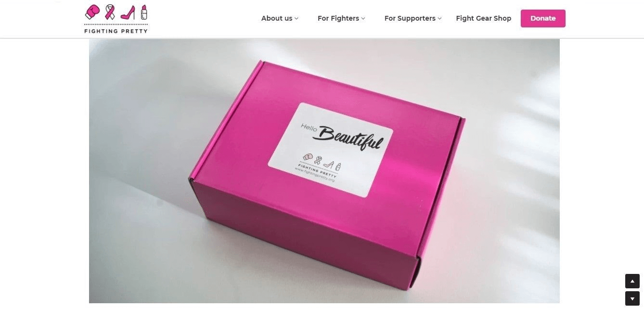
Task: Go to top using the up arrow button
Action: (632, 281)
